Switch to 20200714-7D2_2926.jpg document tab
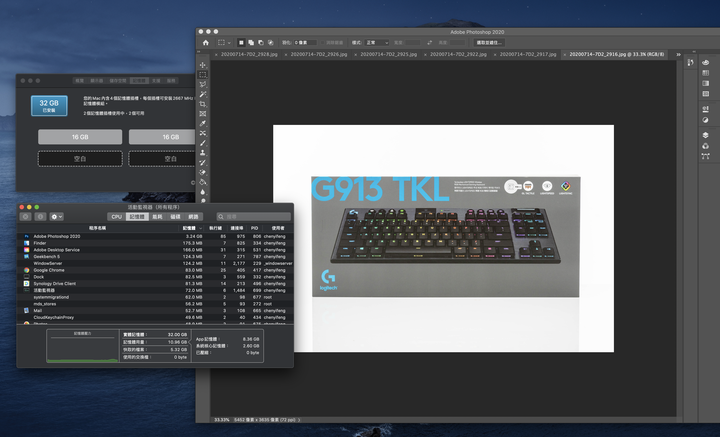This screenshot has height=437, width=720. point(319,54)
